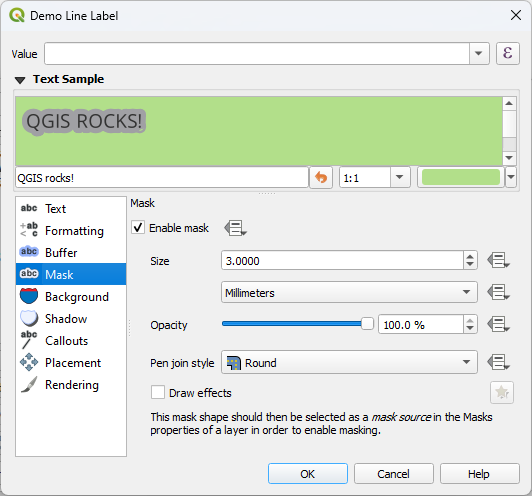This screenshot has width=532, height=496.
Task: Click the OK button
Action: pyautogui.click(x=308, y=474)
